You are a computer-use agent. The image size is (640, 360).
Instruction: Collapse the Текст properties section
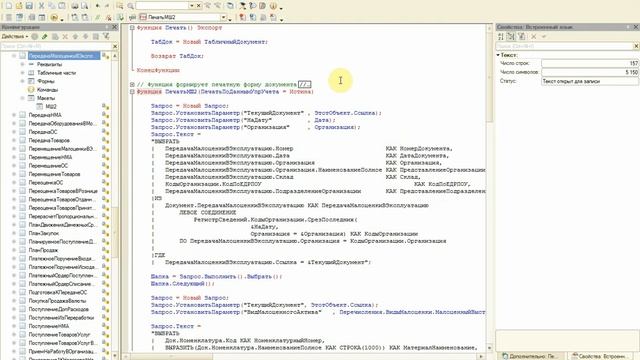pos(498,55)
